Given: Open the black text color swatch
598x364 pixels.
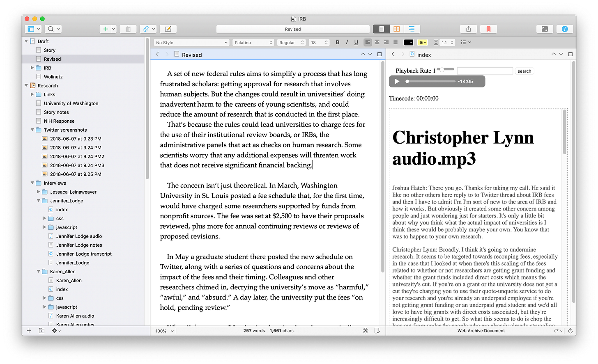Looking at the screenshot, I should pyautogui.click(x=409, y=42).
